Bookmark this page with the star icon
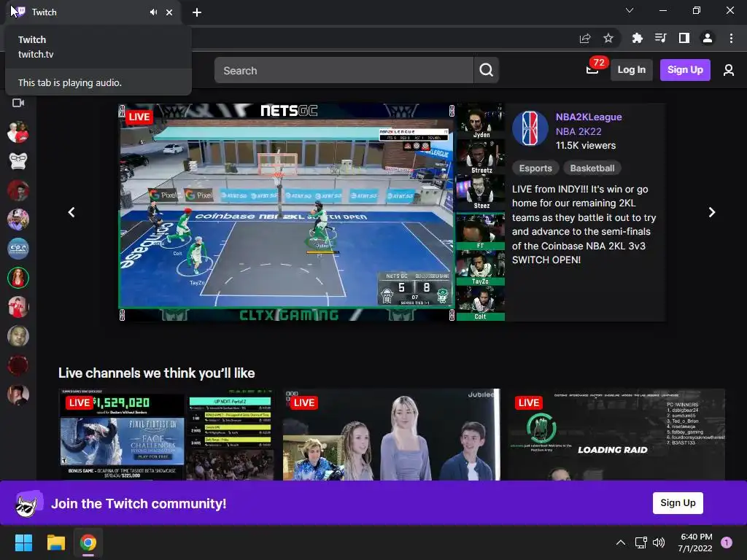The width and height of the screenshot is (747, 560). coord(608,38)
